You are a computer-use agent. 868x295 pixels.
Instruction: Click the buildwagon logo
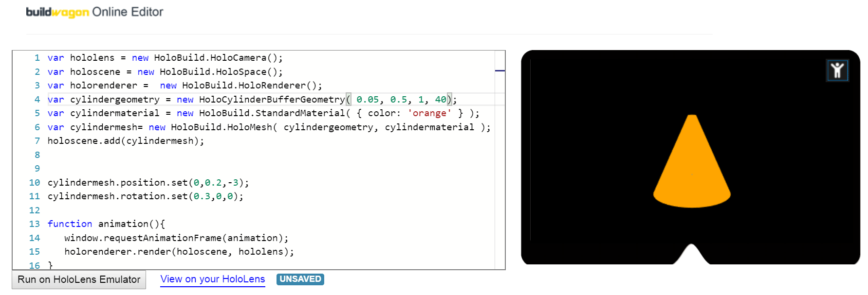[x=57, y=12]
